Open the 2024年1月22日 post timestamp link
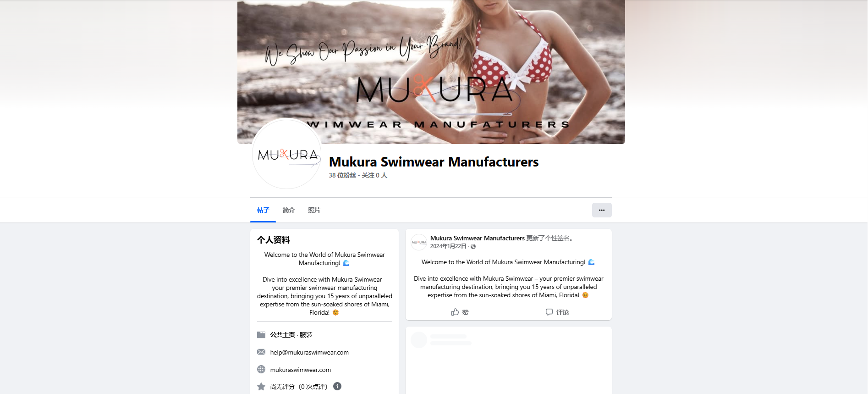The height and width of the screenshot is (394, 868). point(448,246)
